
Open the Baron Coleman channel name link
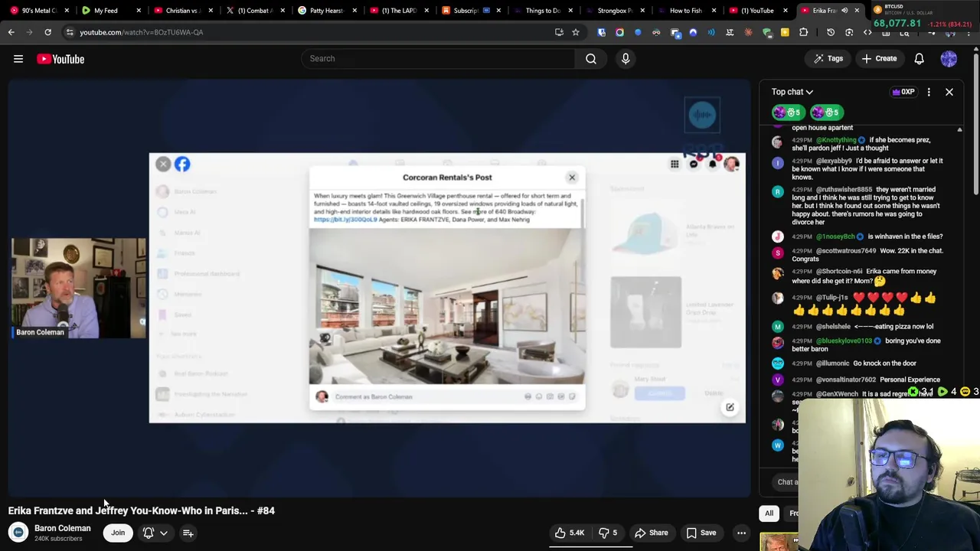coord(62,528)
